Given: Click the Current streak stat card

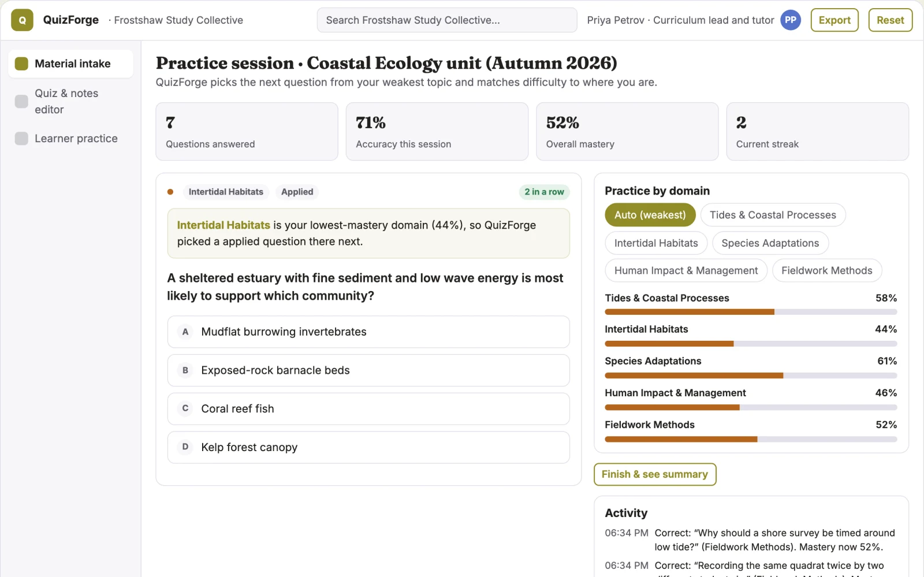Looking at the screenshot, I should point(817,132).
